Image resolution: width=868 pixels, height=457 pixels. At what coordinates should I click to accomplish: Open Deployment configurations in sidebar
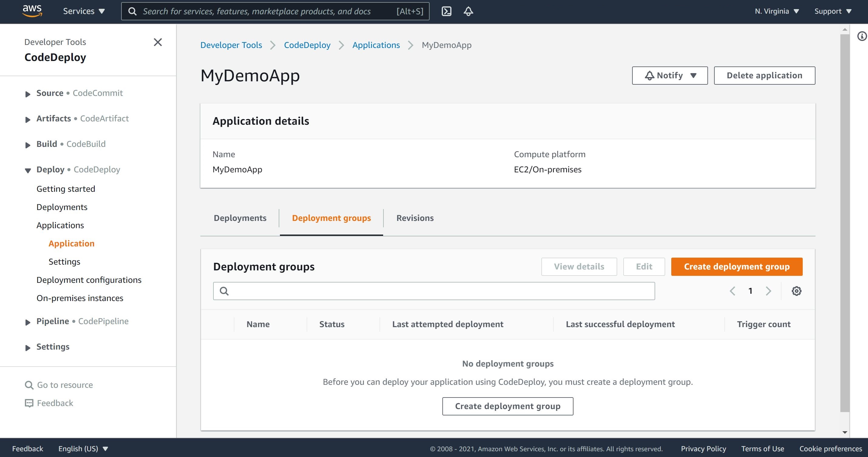pos(89,280)
